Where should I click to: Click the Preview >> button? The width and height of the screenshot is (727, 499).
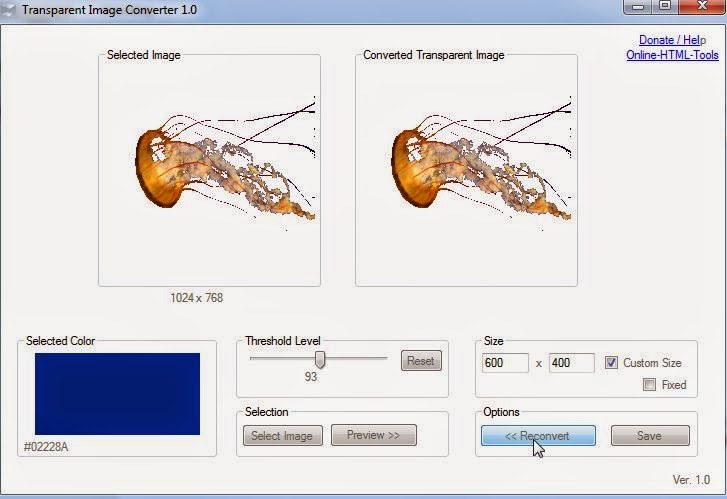point(373,436)
